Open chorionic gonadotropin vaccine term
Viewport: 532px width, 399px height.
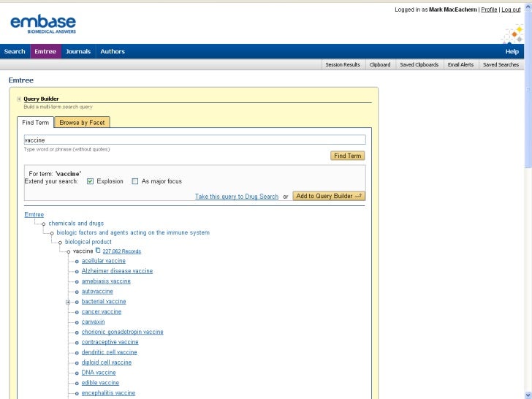tap(122, 332)
